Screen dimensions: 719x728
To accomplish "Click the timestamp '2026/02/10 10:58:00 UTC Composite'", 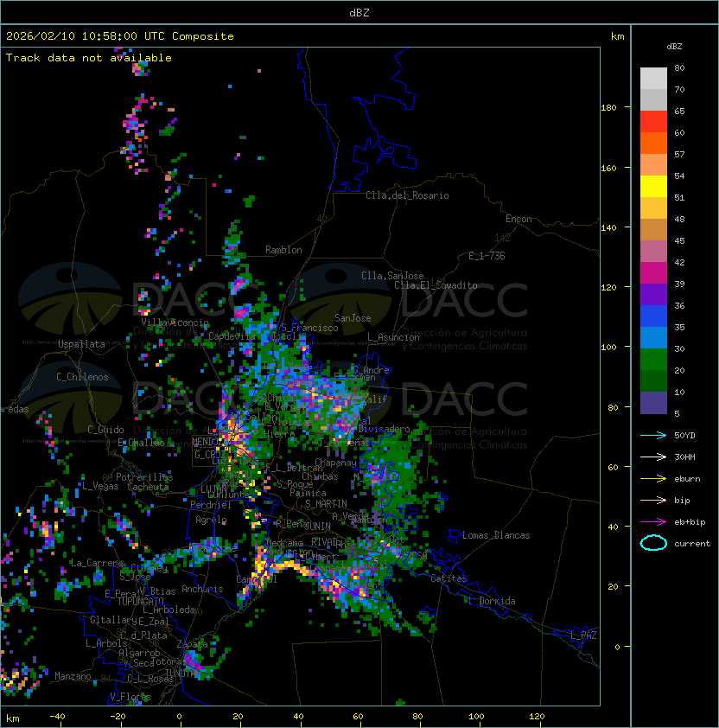I will point(120,36).
